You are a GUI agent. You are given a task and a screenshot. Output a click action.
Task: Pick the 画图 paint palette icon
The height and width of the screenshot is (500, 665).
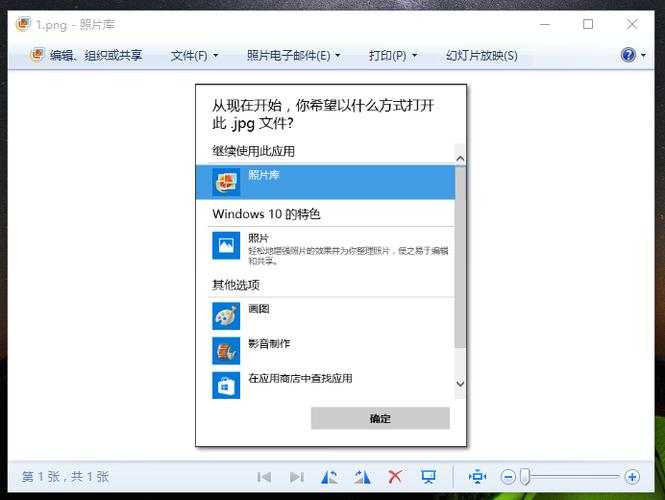click(226, 316)
